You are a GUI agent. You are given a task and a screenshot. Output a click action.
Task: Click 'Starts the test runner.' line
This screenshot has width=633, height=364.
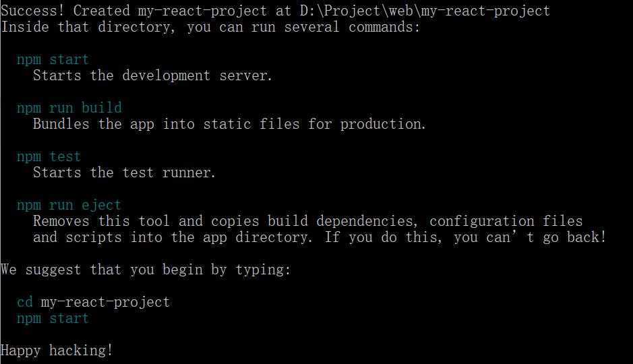point(124,173)
